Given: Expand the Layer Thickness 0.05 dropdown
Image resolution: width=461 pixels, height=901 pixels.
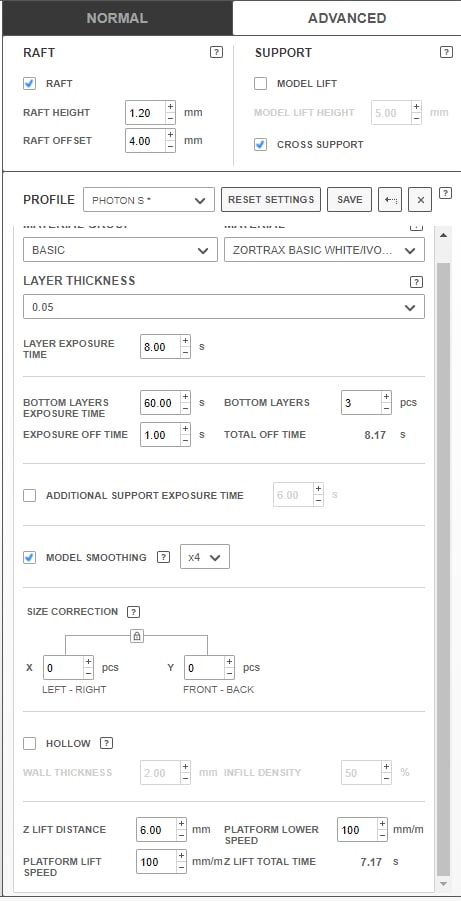Looking at the screenshot, I should 224,307.
